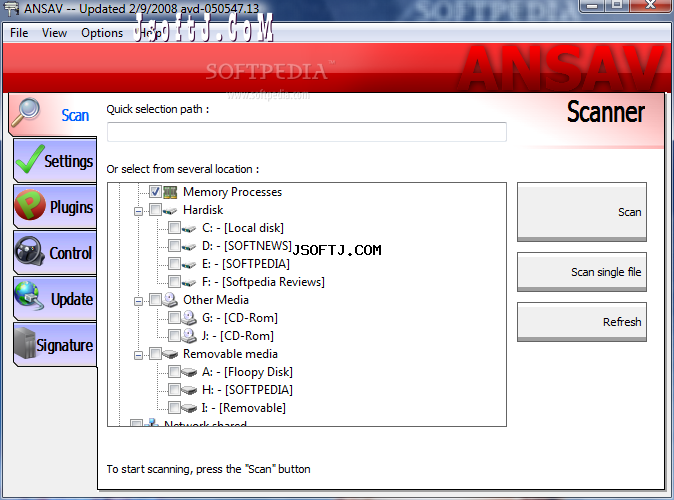Check the C: Local disk checkbox

(174, 228)
